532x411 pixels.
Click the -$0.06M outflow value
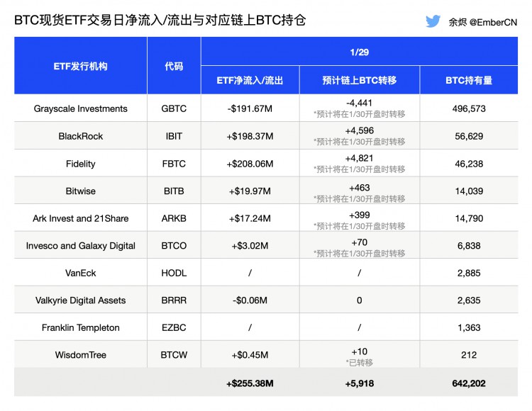point(250,300)
